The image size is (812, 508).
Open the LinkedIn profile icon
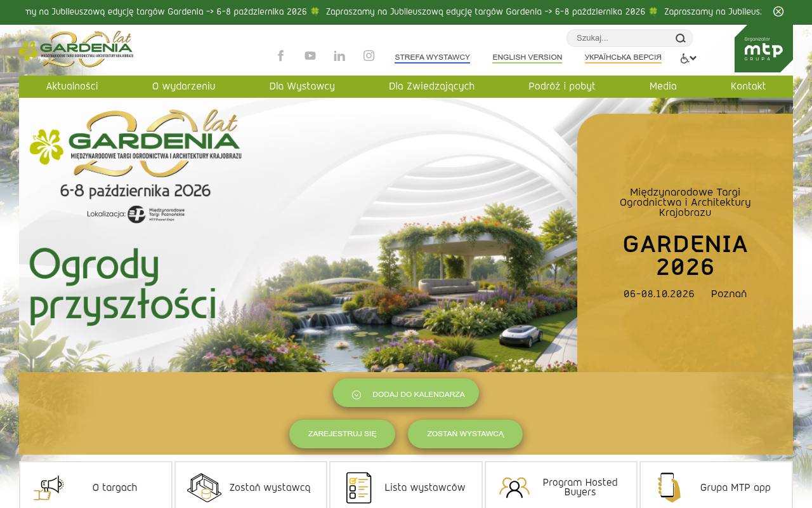[x=339, y=56]
